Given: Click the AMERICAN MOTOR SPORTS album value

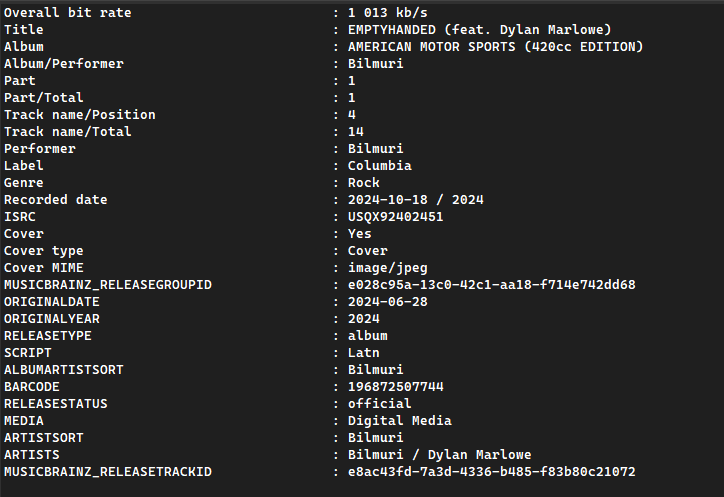Looking at the screenshot, I should [495, 47].
